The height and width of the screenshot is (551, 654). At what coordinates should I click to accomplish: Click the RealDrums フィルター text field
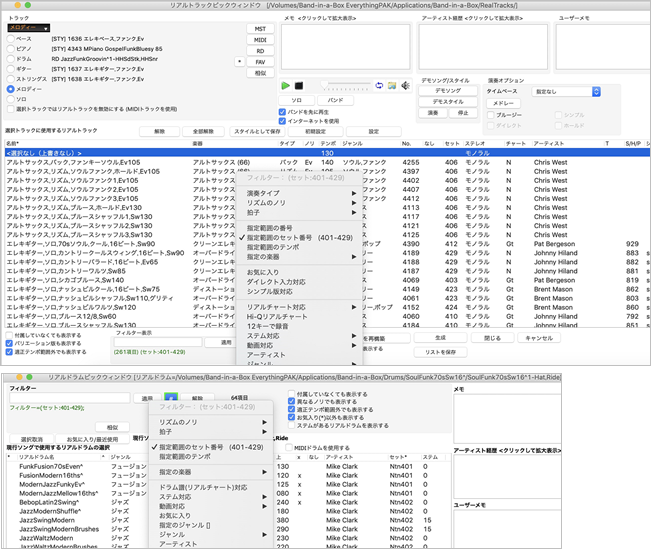click(x=70, y=398)
